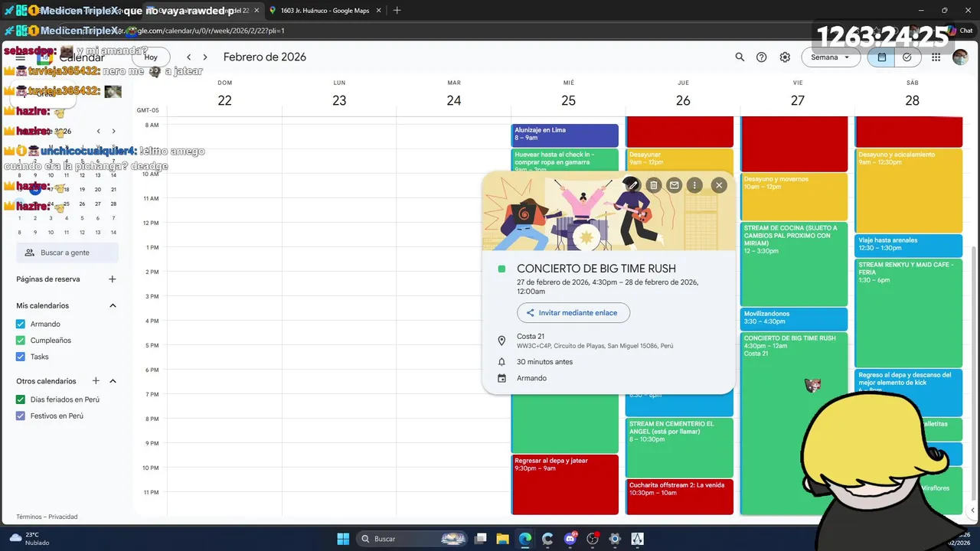Viewport: 980px width, 551px height.
Task: Open File Explorer from the taskbar
Action: click(503, 539)
